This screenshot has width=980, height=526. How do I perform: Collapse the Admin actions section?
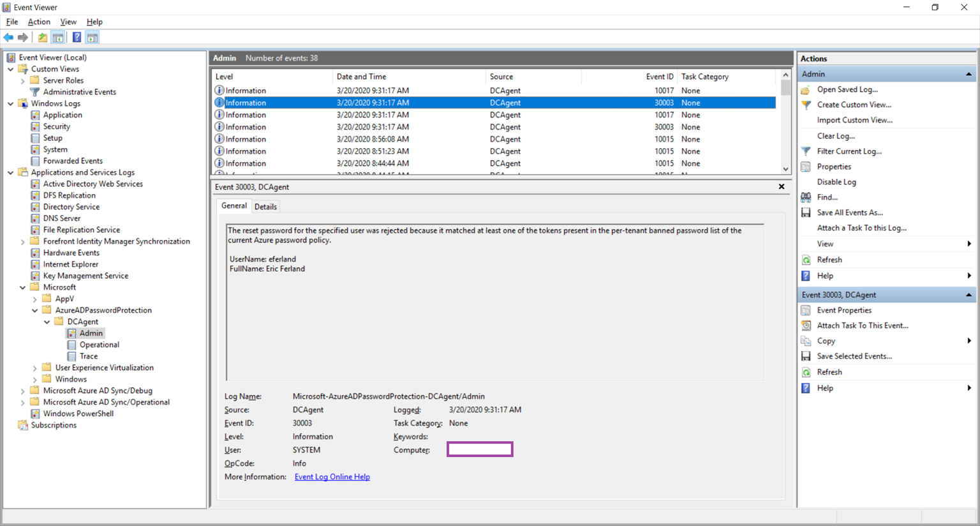[x=969, y=74]
